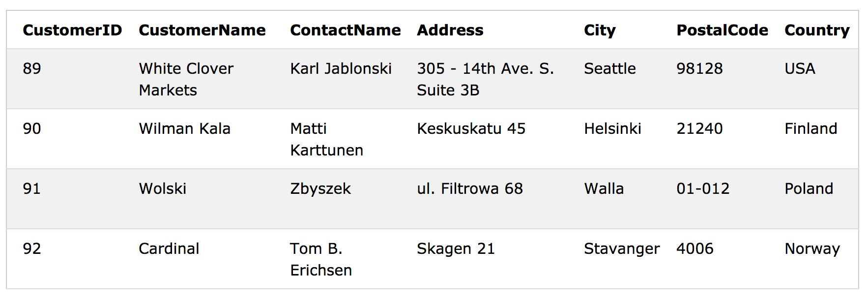868x307 pixels.
Task: Click the Address column header
Action: pyautogui.click(x=450, y=30)
